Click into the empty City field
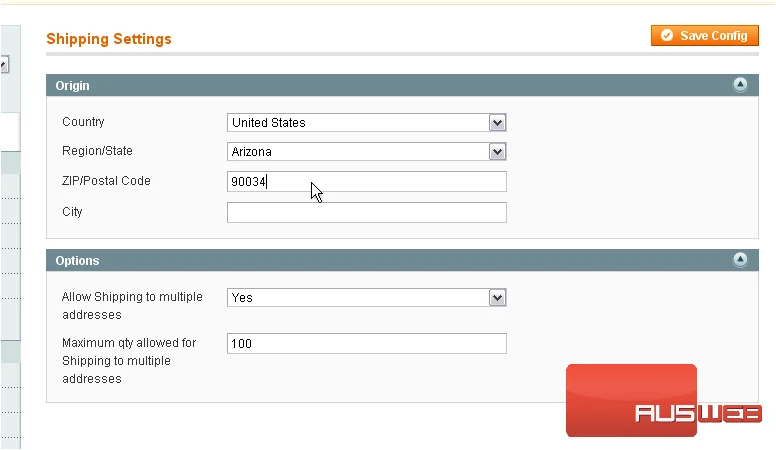776x450 pixels. click(x=367, y=212)
